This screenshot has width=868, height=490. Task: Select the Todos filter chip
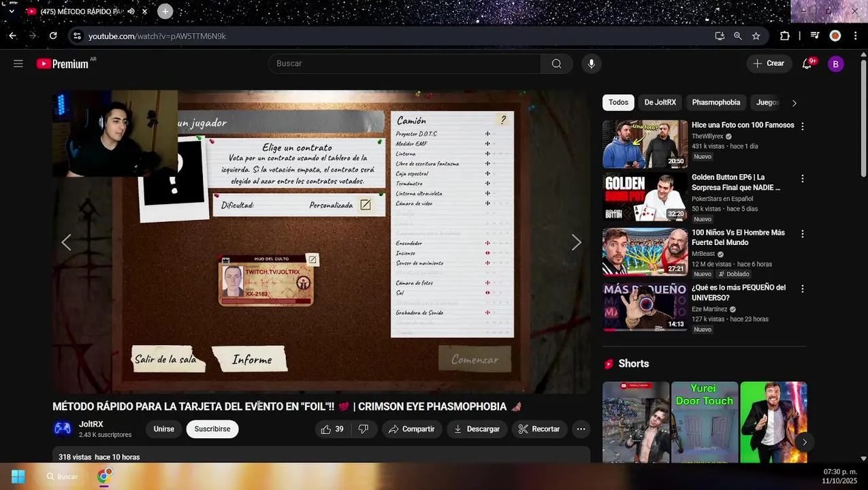618,103
